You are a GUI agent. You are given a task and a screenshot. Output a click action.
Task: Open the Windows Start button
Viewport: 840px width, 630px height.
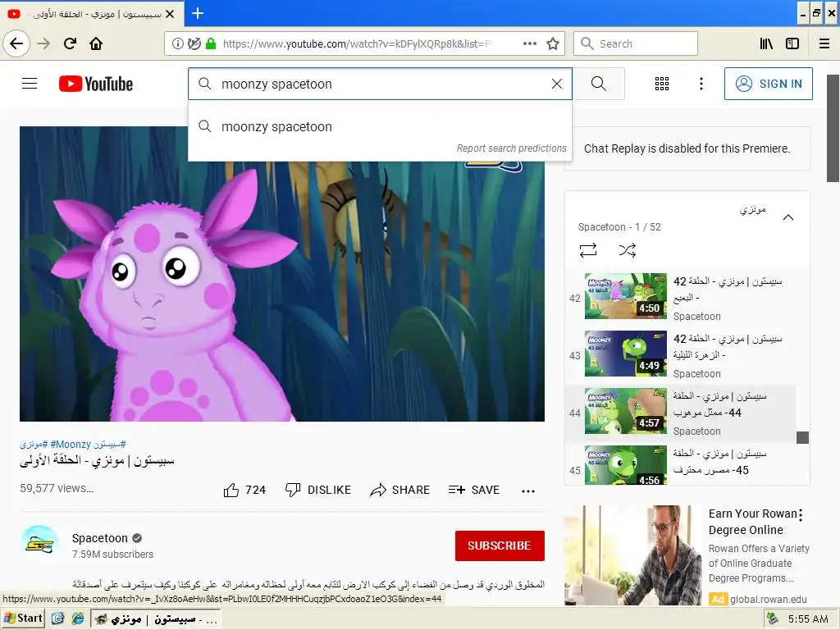pos(22,619)
